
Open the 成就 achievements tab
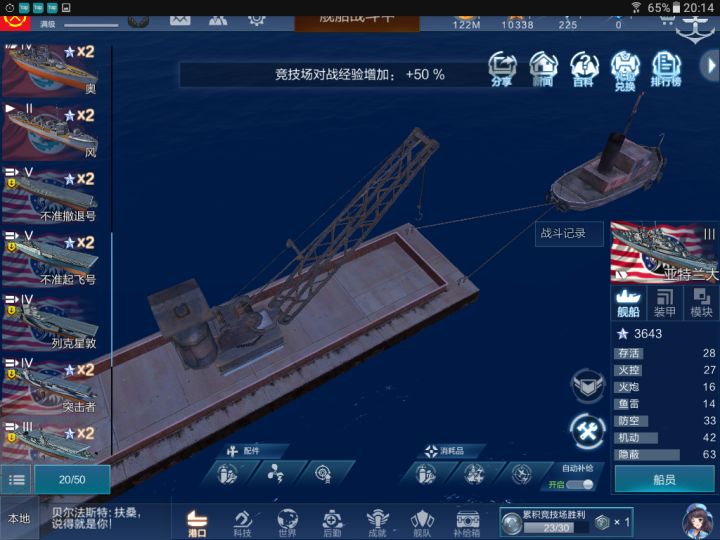coord(377,523)
